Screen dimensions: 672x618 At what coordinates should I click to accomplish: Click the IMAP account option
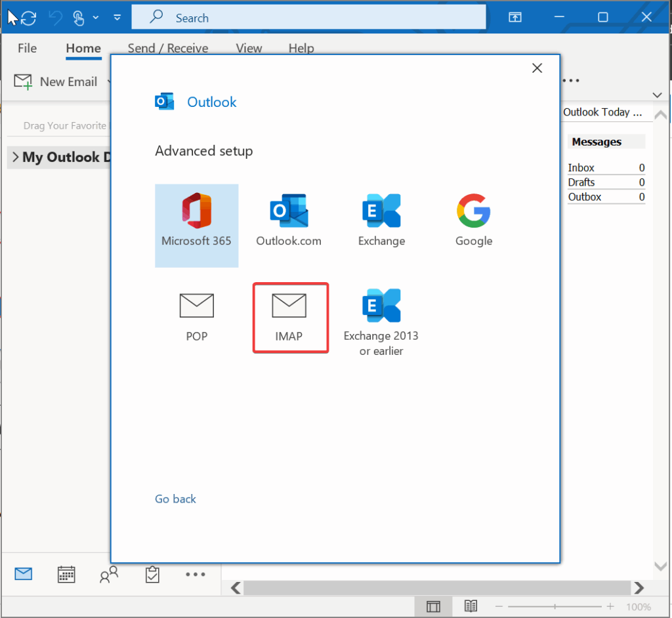(x=289, y=318)
